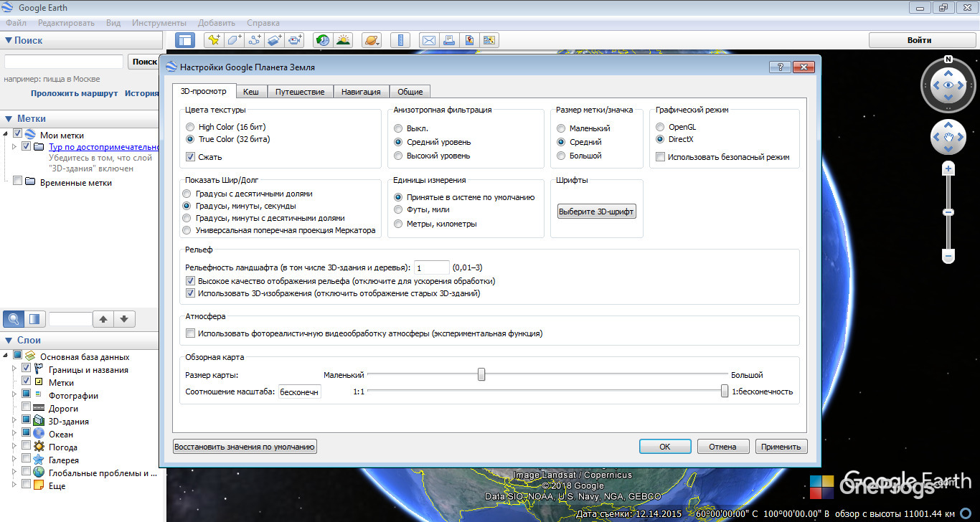Viewport: 980px width, 522px height.
Task: Click the Применить button
Action: coord(781,447)
